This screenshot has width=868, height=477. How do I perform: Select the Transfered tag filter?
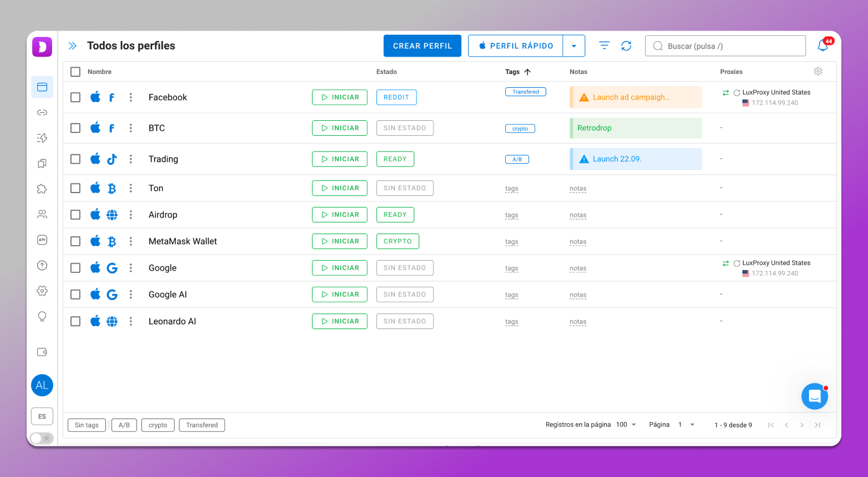[x=202, y=425]
